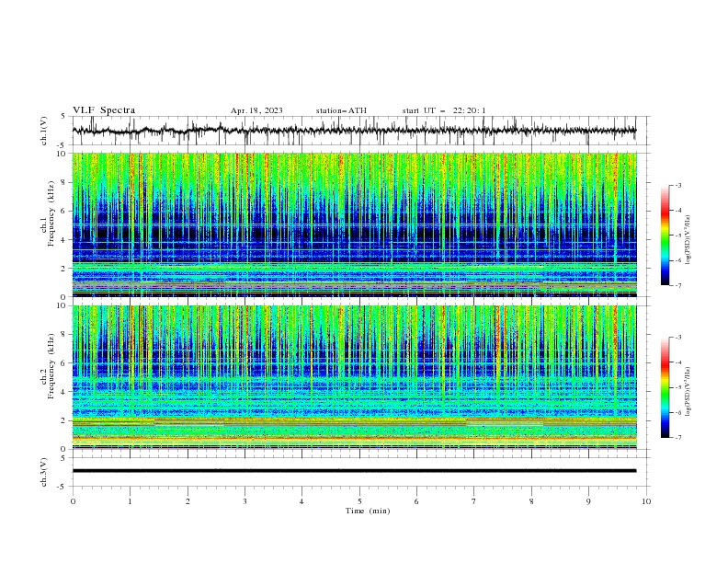Click the "5" tick label on the time axis

359,501
